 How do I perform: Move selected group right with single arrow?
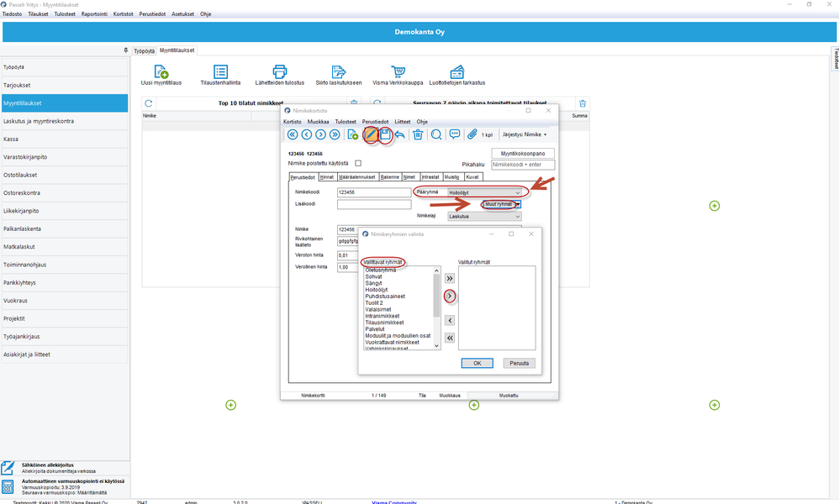450,296
